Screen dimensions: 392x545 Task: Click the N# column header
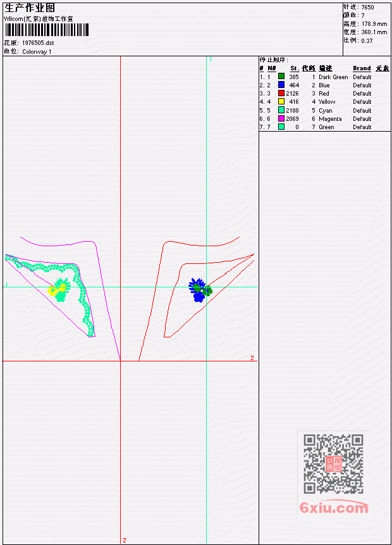point(271,68)
